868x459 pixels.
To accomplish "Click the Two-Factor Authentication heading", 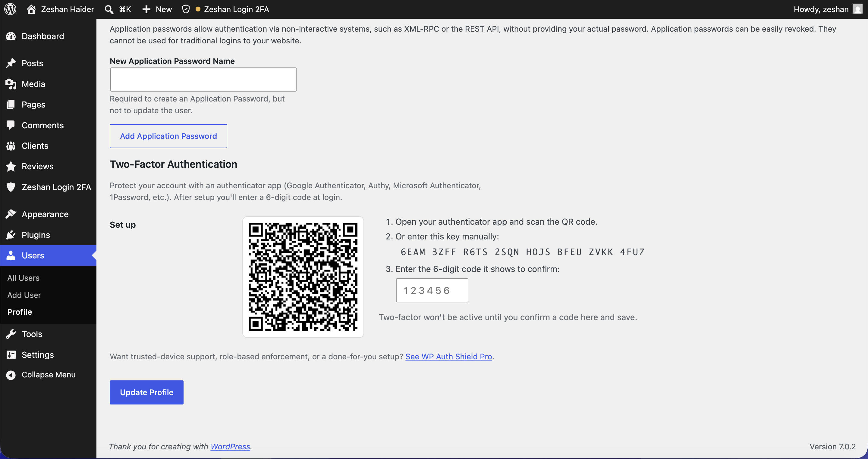I will [174, 164].
